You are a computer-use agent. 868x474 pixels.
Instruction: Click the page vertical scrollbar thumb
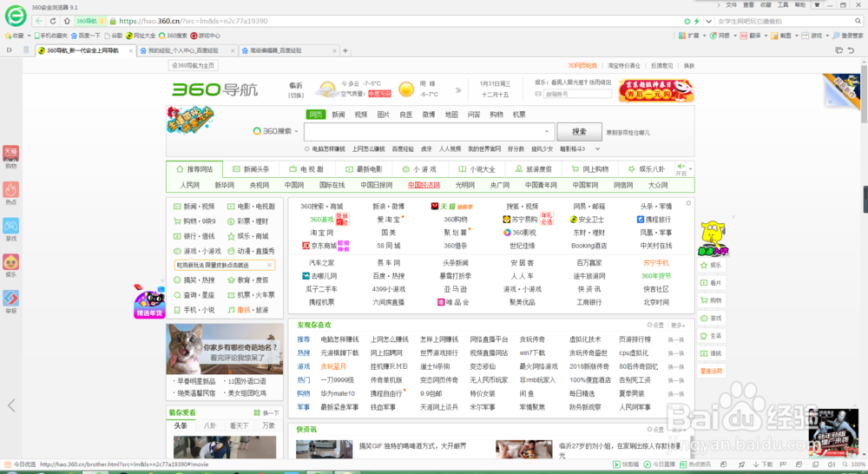click(864, 93)
